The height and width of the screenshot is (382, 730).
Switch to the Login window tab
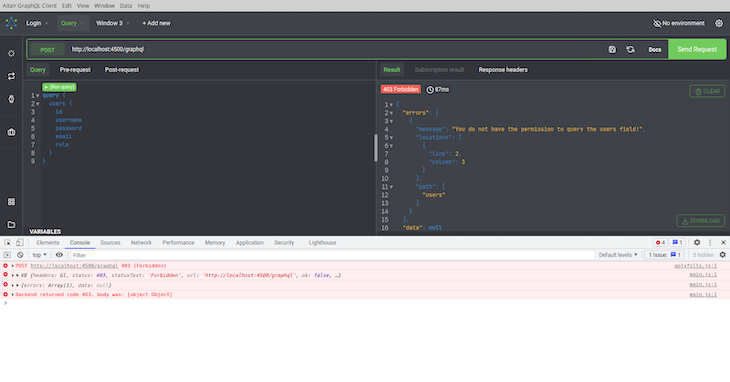33,23
